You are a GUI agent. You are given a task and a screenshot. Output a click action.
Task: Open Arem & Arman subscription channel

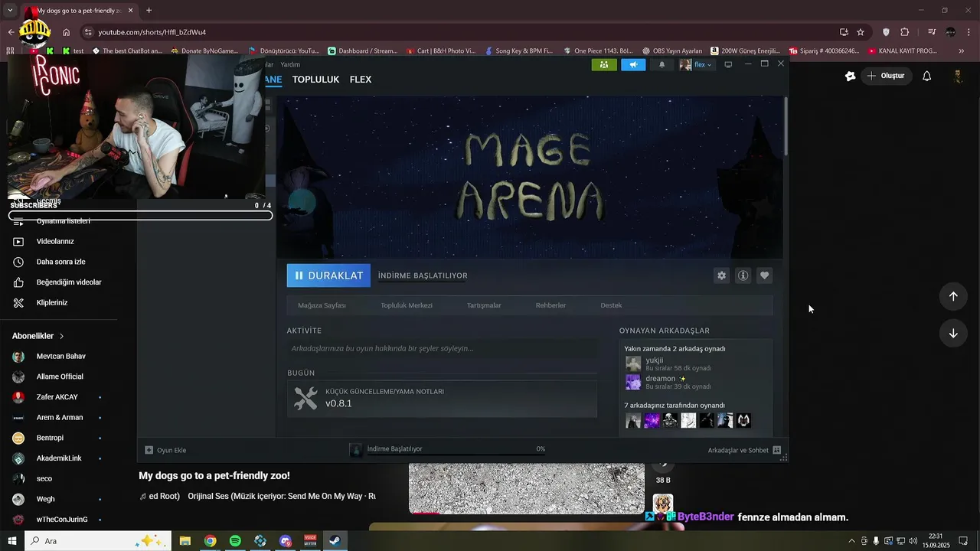59,418
